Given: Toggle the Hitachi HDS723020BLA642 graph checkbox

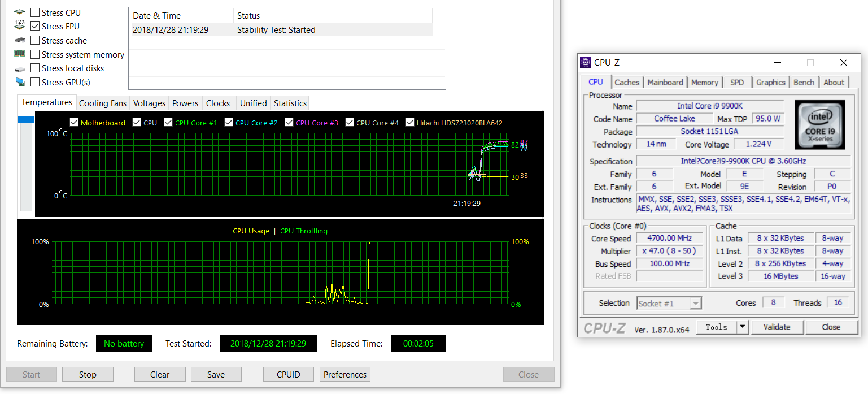Looking at the screenshot, I should point(409,122).
